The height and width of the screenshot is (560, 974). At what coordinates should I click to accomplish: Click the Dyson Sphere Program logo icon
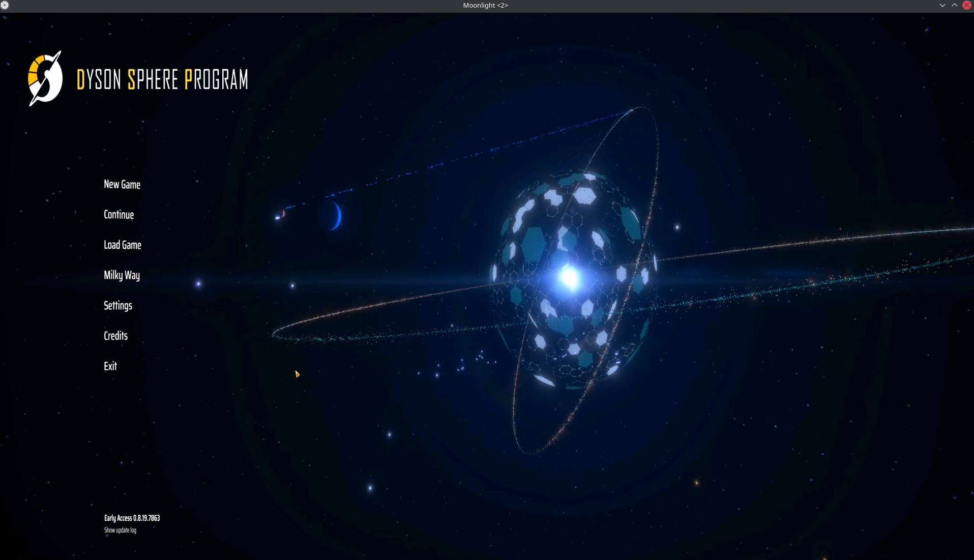coord(45,79)
